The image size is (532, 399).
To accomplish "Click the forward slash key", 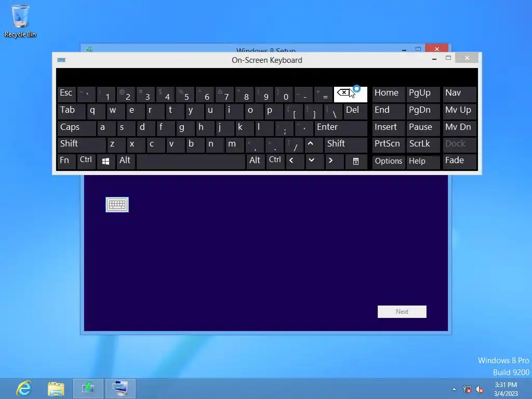I will point(293,144).
